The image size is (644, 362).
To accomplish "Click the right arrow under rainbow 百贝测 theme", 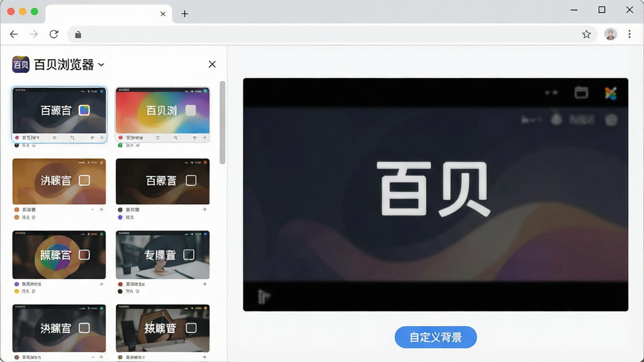I will click(204, 138).
